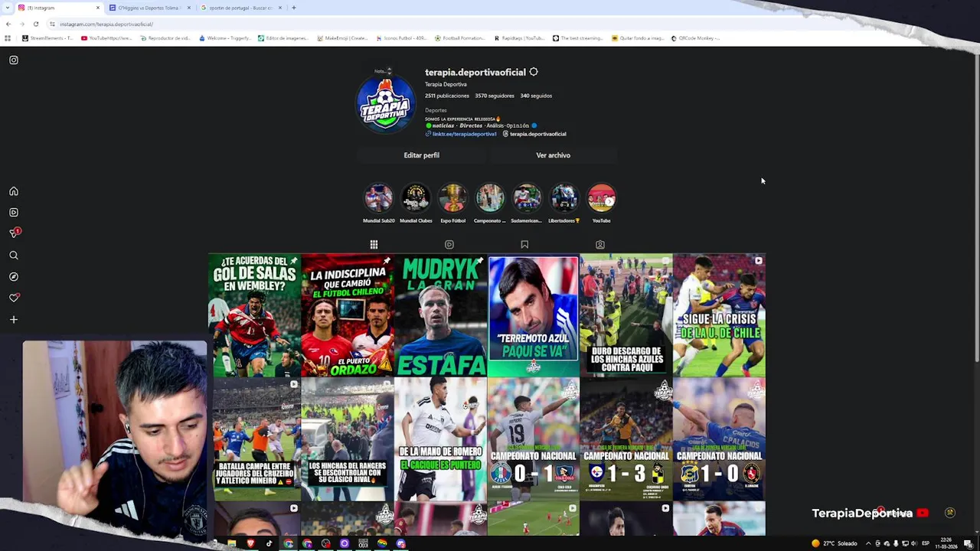Screen dimensions: 980x551
Task: Expand the system tray hidden icons chevron
Action: click(868, 543)
